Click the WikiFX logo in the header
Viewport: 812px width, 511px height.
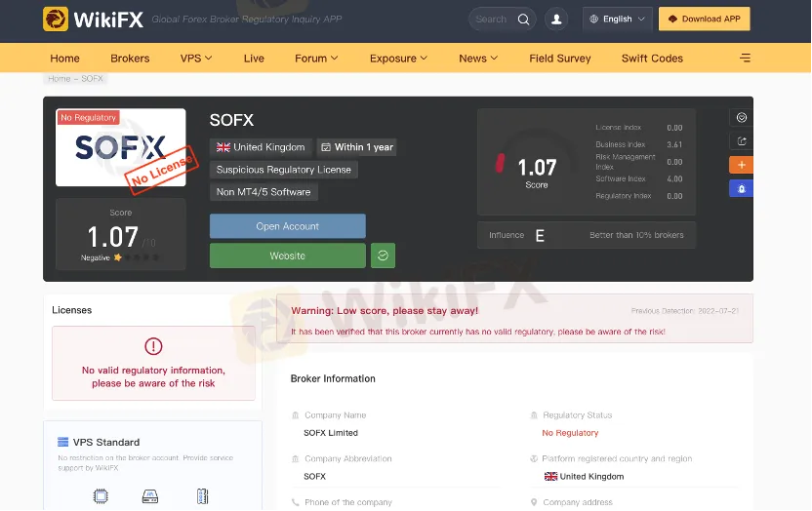tap(94, 19)
